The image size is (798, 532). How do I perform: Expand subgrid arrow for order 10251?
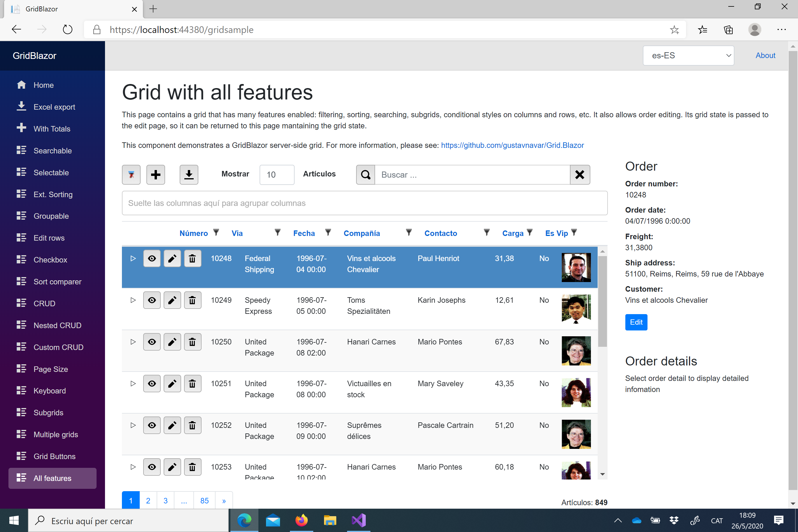tap(133, 384)
